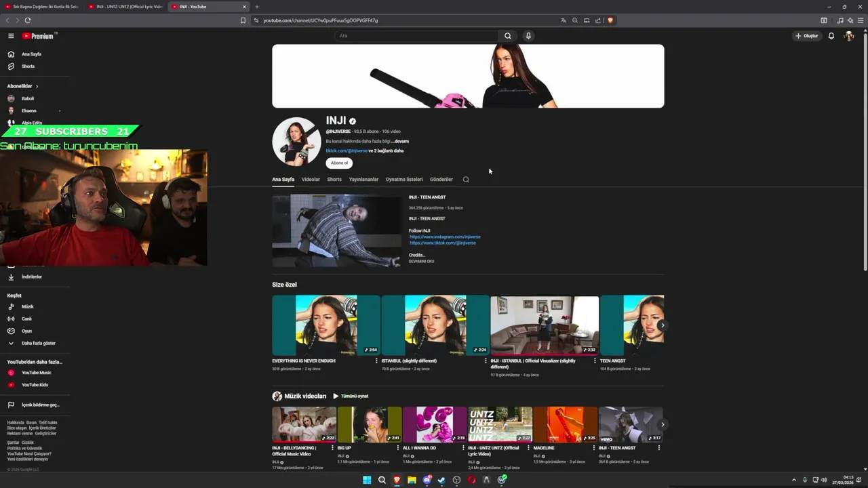This screenshot has height=488, width=868.
Task: Open the Oynatma listeleri tab
Action: (x=404, y=180)
